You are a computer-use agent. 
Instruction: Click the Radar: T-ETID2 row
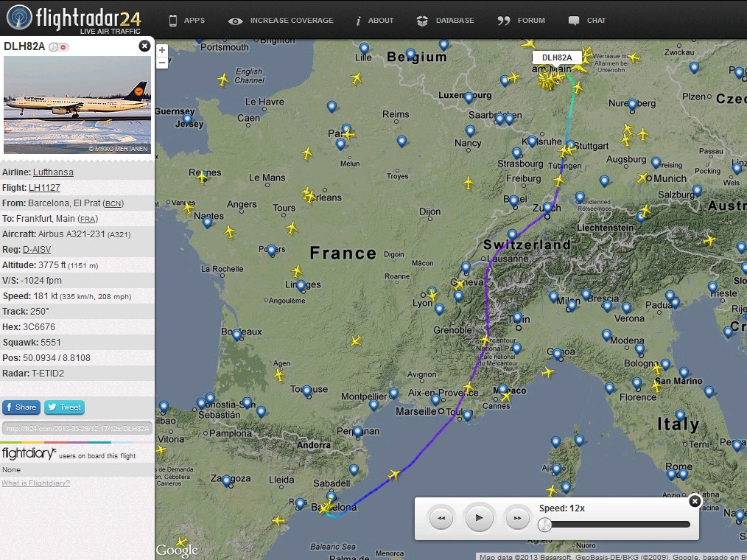(77, 373)
